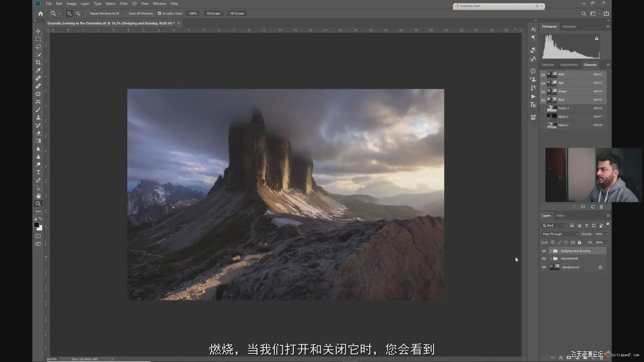Click the Home icon in options bar
The image size is (644, 362).
[41, 13]
